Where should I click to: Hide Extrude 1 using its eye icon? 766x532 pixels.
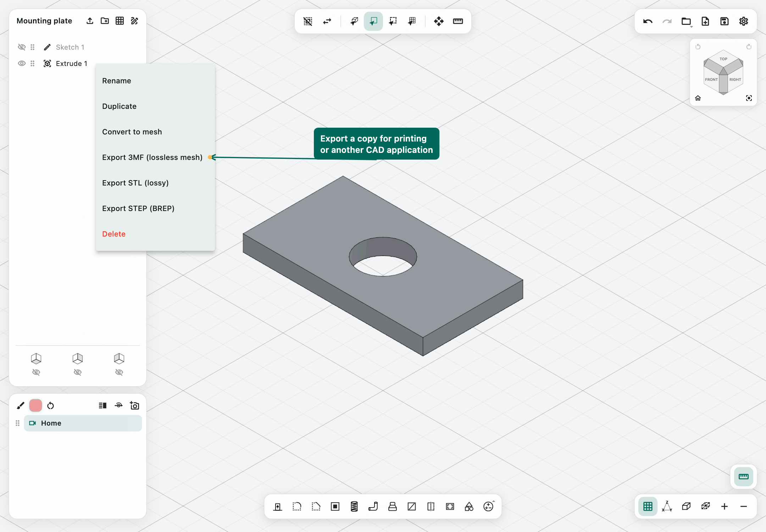coord(22,63)
